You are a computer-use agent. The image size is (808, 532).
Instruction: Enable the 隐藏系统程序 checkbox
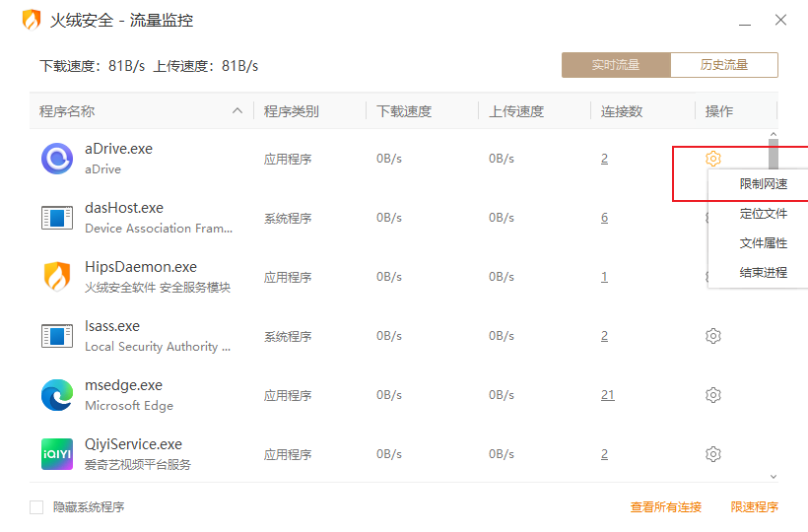(x=36, y=507)
